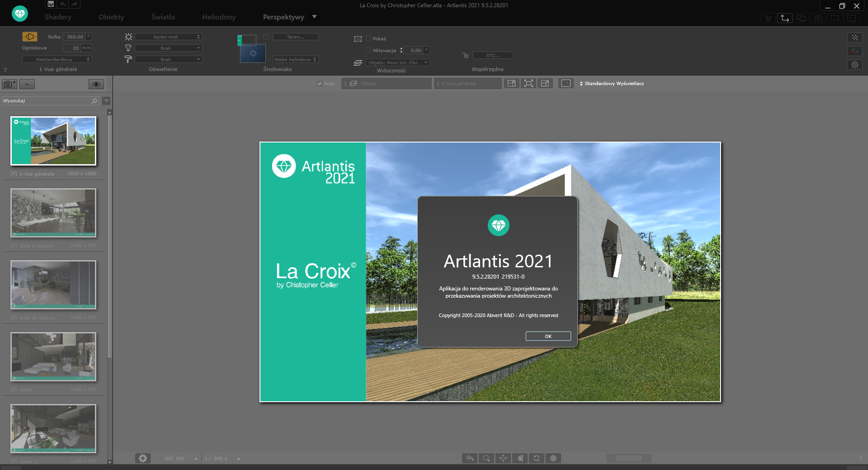
Task: Click the paint roller neon shader icon
Action: (128, 59)
